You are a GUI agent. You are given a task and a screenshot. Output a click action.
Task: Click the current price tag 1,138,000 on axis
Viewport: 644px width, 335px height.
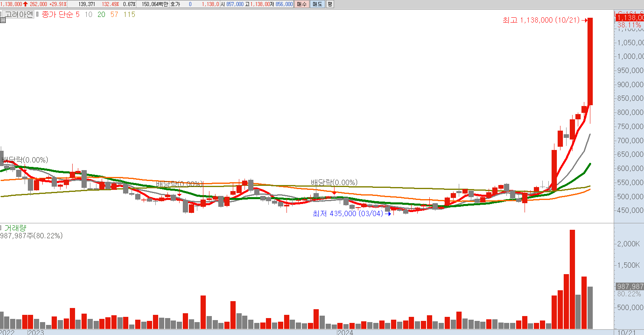point(629,17)
